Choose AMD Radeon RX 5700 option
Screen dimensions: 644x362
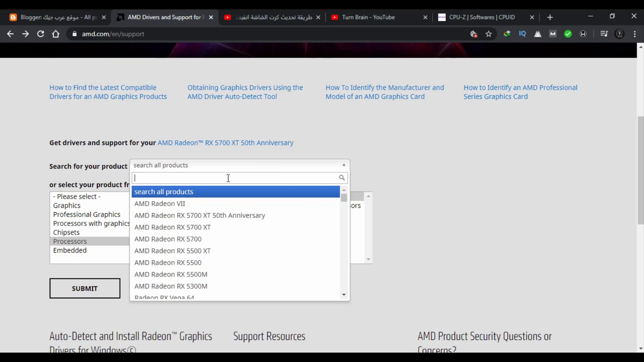[235, 239]
